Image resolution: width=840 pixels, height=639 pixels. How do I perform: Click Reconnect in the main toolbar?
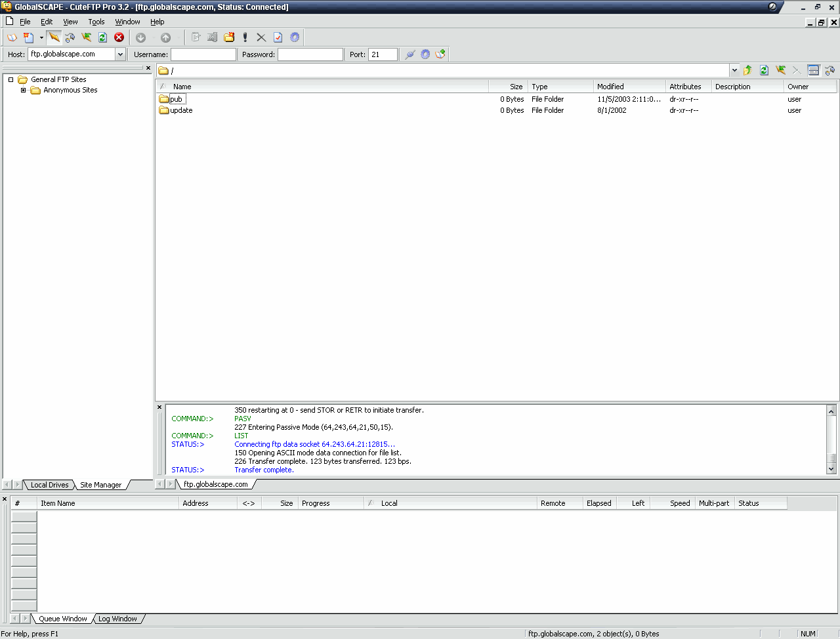(86, 37)
